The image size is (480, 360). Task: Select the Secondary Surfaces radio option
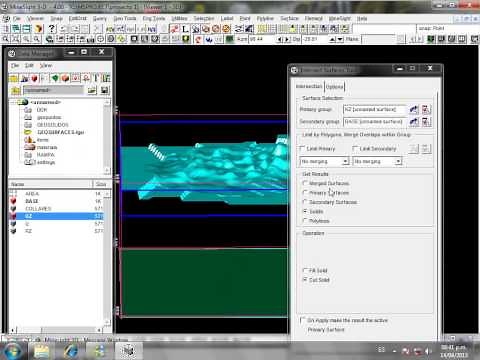click(x=305, y=202)
